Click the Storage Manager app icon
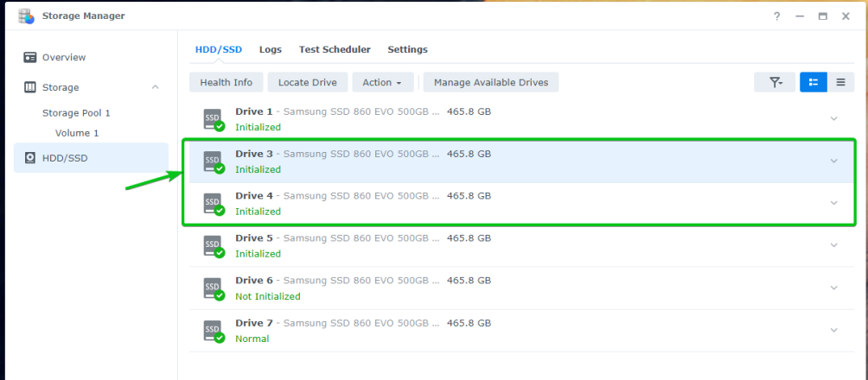 pos(26,16)
